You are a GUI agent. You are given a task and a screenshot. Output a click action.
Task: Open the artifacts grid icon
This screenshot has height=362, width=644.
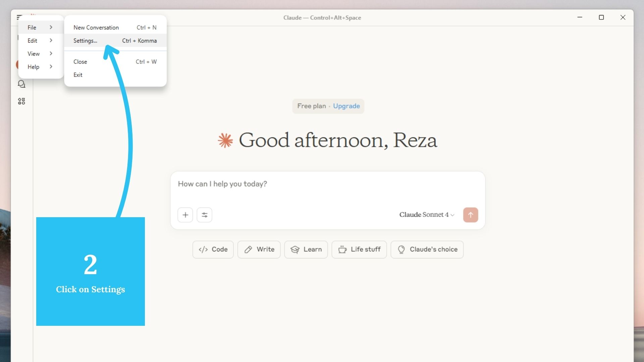pyautogui.click(x=21, y=101)
